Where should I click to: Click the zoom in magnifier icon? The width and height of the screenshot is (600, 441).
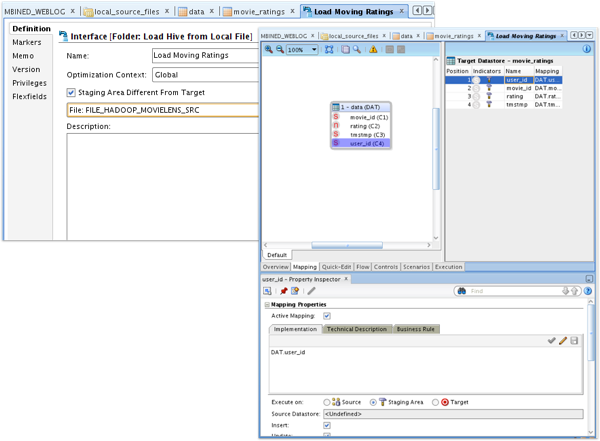[x=269, y=49]
